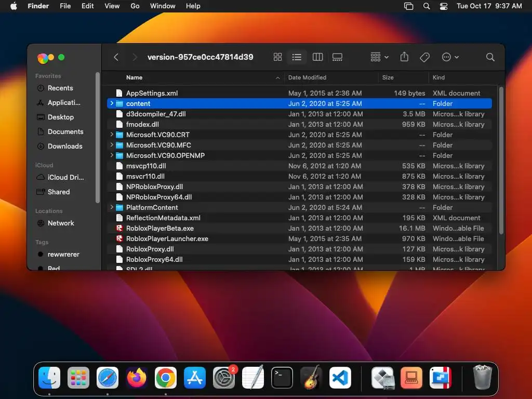Switch Finder to column view

pyautogui.click(x=317, y=57)
